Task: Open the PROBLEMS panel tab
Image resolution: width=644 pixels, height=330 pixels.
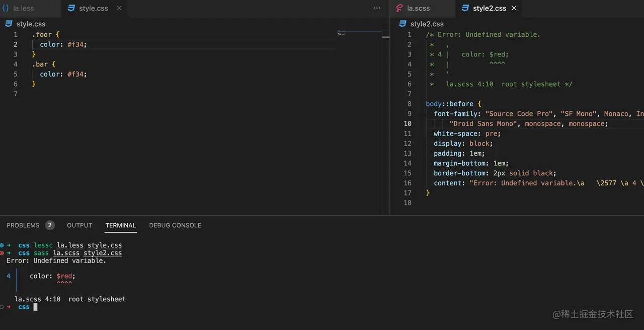Action: coord(23,225)
